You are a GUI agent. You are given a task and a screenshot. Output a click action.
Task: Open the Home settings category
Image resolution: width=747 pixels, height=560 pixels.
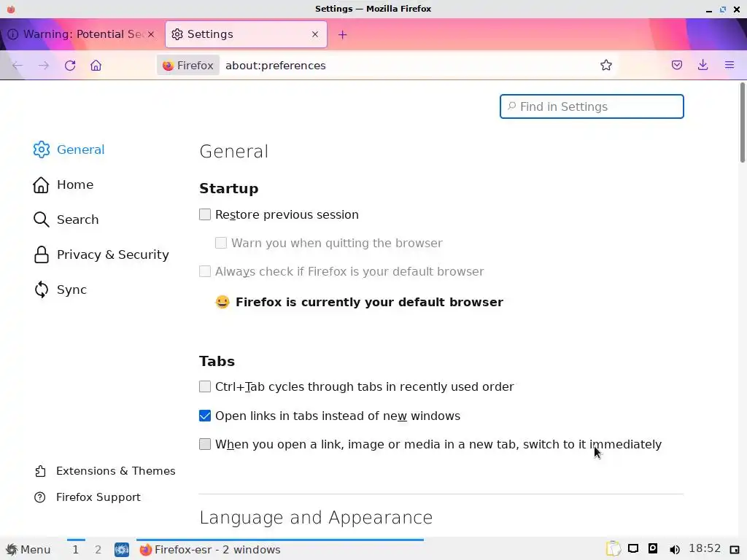75,184
